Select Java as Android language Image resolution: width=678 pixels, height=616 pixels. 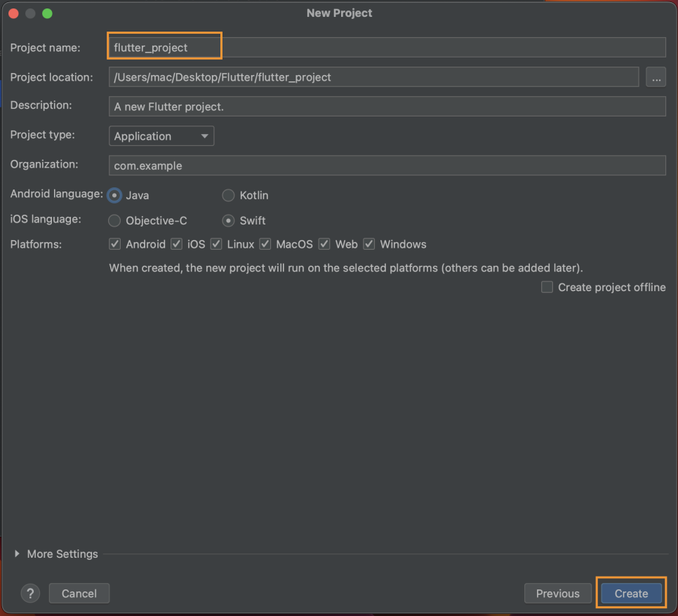(114, 195)
